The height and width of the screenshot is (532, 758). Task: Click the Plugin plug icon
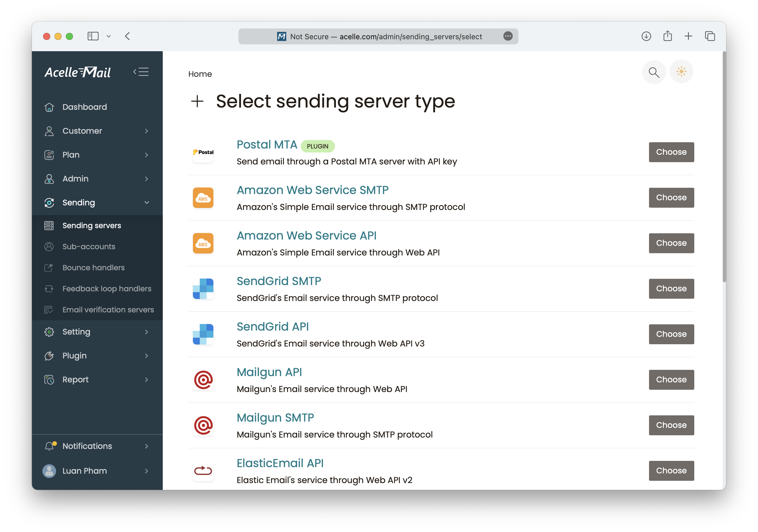tap(49, 356)
